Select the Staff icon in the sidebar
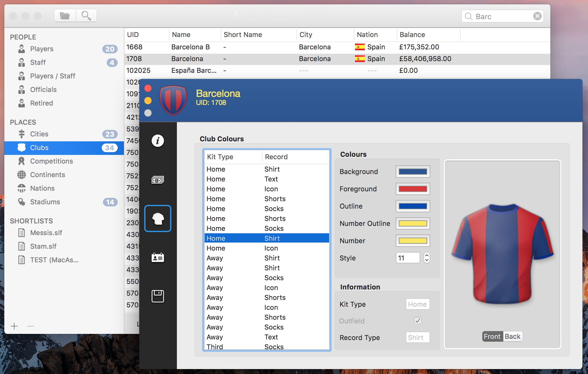The height and width of the screenshot is (374, 588). 22,62
